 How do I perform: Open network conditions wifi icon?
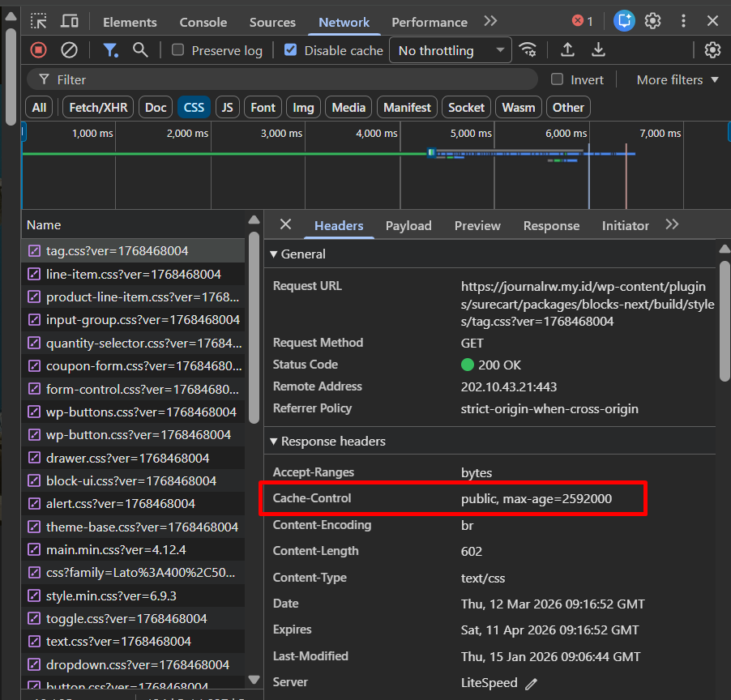click(528, 50)
